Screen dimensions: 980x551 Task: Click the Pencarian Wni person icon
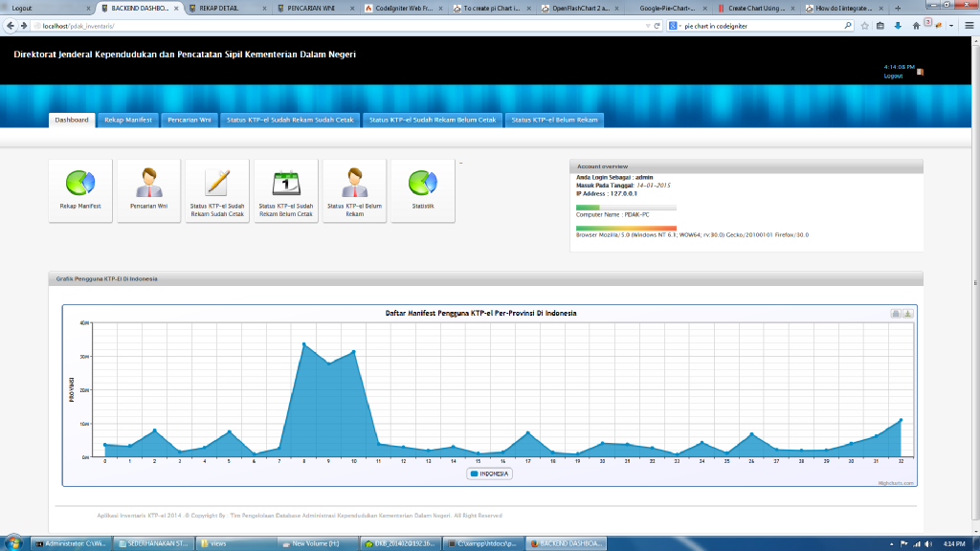click(x=149, y=182)
